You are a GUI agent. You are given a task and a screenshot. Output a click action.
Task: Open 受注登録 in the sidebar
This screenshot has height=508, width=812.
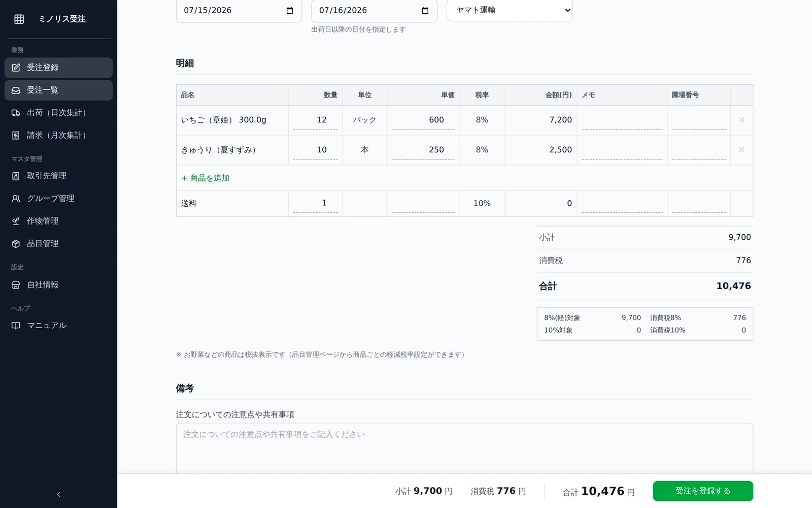pos(58,68)
